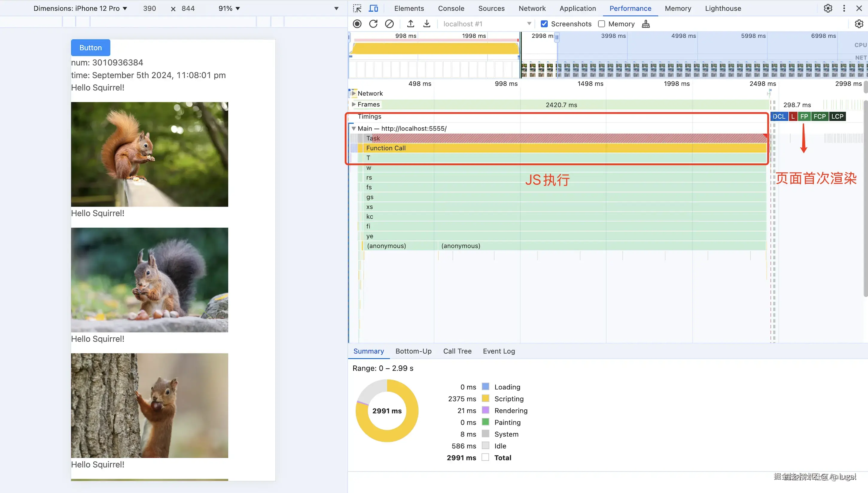Toggle the device toolbar icon
Viewport: 868px width, 493px height.
coord(373,8)
